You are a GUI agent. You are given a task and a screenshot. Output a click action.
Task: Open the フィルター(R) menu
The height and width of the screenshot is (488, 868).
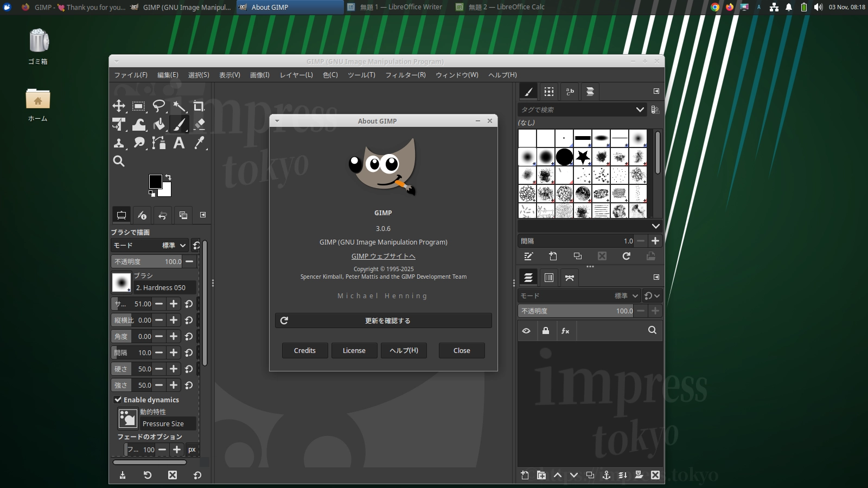(x=405, y=75)
